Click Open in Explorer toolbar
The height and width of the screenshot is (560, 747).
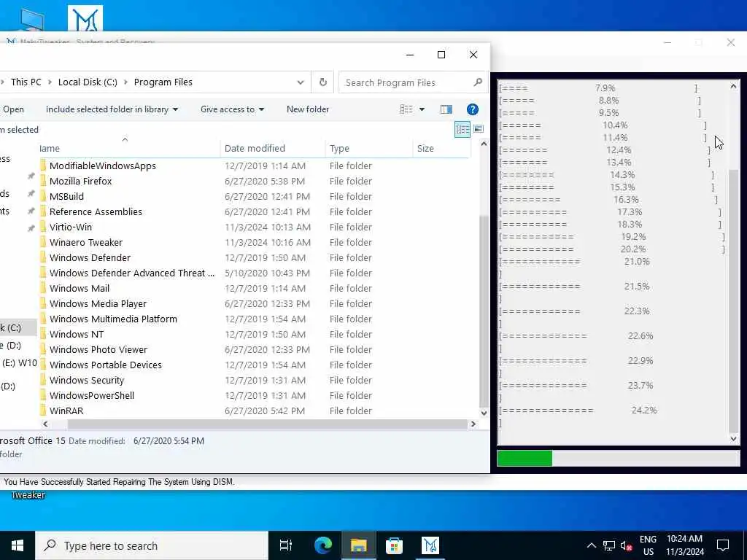[x=13, y=109]
